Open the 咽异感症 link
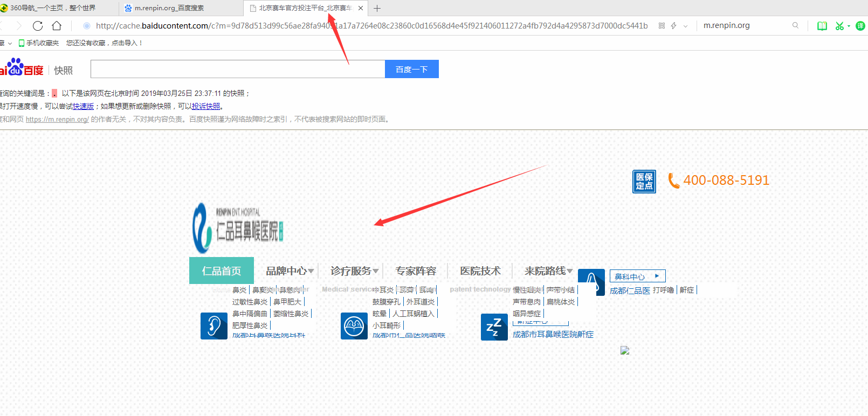 click(527, 314)
